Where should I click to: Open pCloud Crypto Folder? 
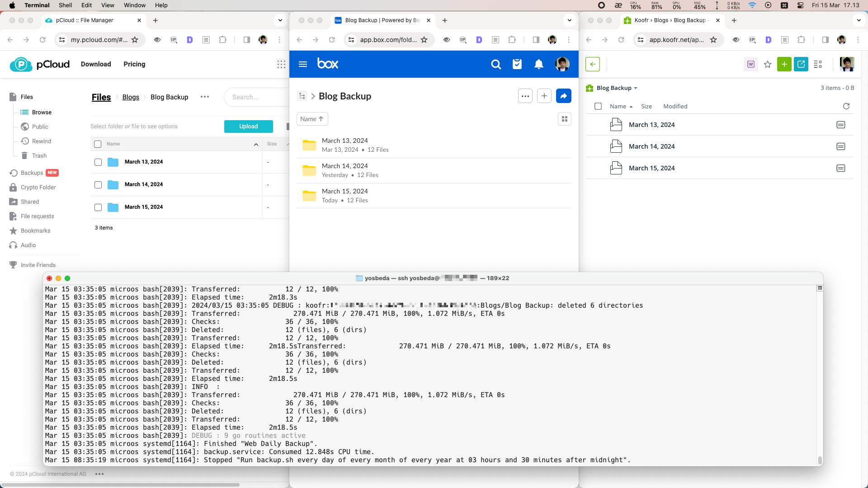(x=38, y=187)
